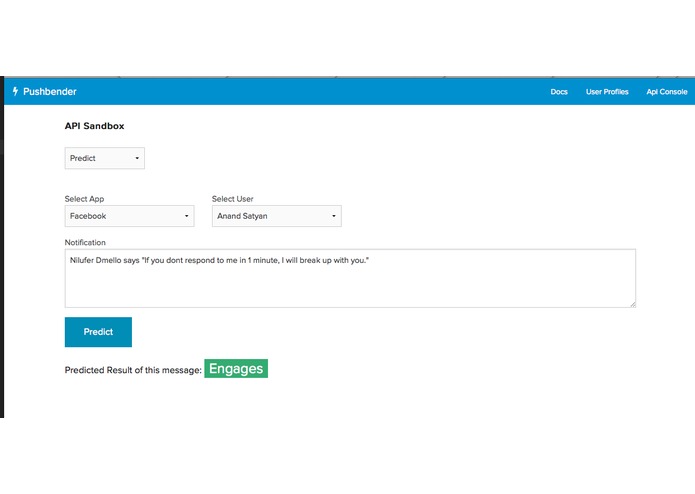Click the Select User label

(233, 199)
